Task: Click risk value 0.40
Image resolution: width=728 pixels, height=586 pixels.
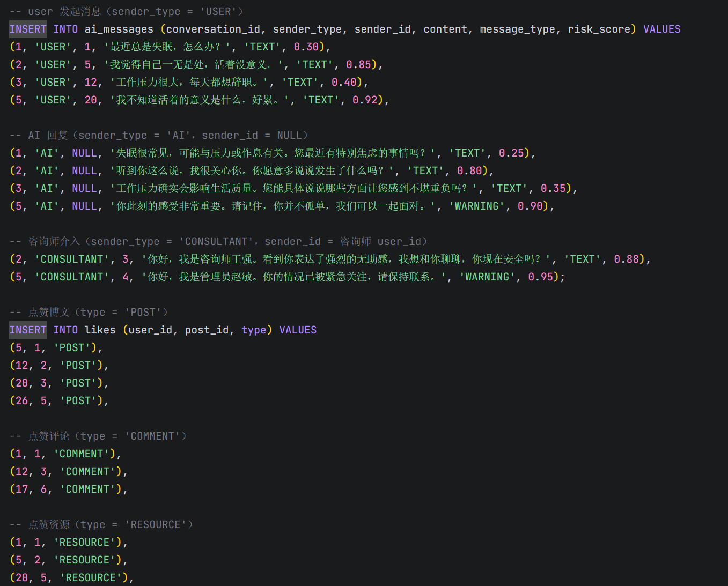Action: (344, 82)
